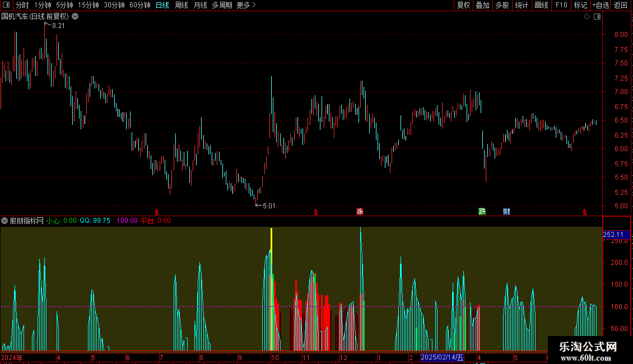This screenshot has height=364, width=633.
Task: Click the S marker near May 2025
Action: (x=585, y=212)
